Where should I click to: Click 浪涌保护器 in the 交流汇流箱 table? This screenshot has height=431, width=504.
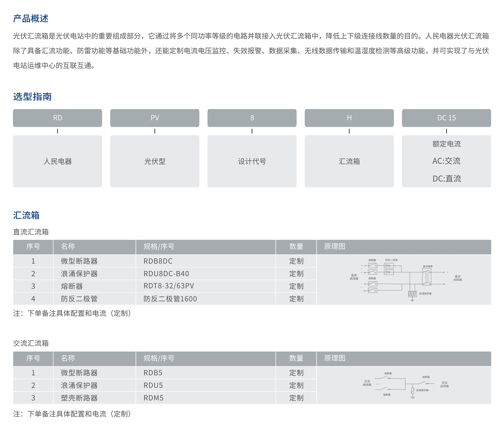click(94, 385)
